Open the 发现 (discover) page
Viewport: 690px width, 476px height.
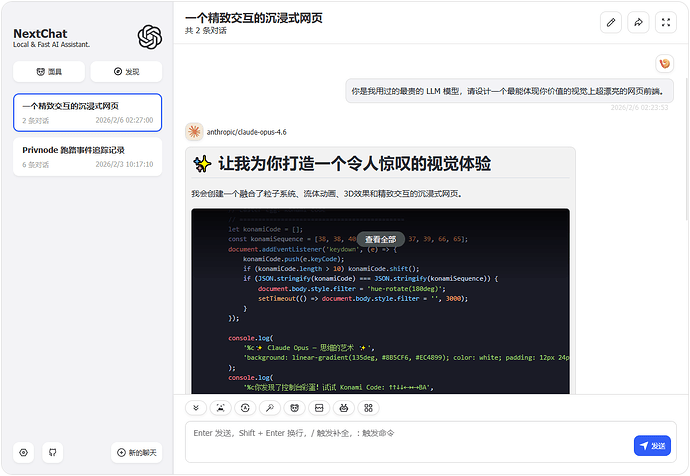tap(126, 72)
